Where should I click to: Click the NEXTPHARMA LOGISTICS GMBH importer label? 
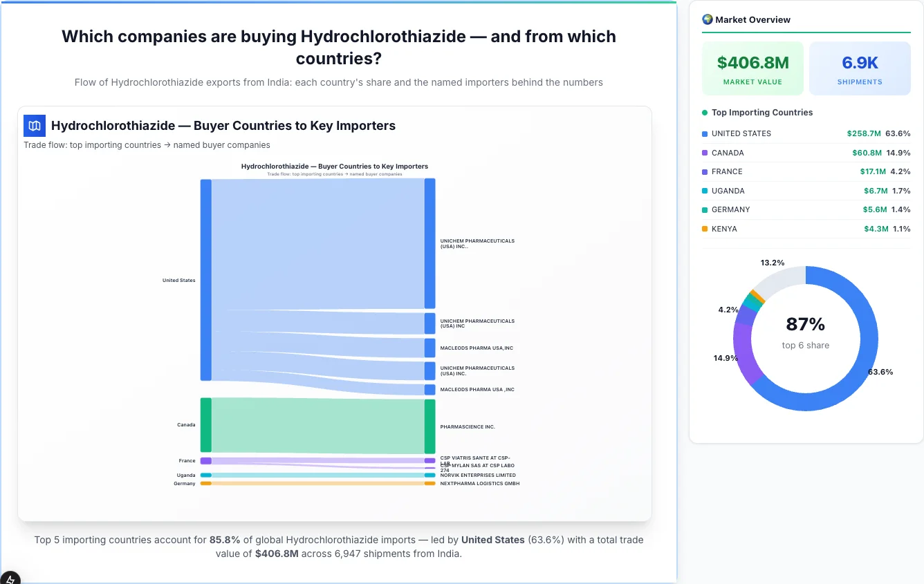point(481,483)
